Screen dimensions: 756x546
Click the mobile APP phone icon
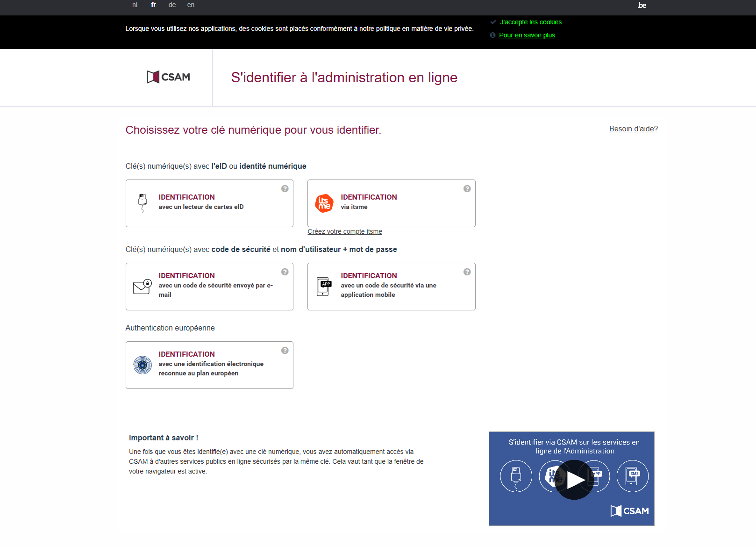pos(324,286)
